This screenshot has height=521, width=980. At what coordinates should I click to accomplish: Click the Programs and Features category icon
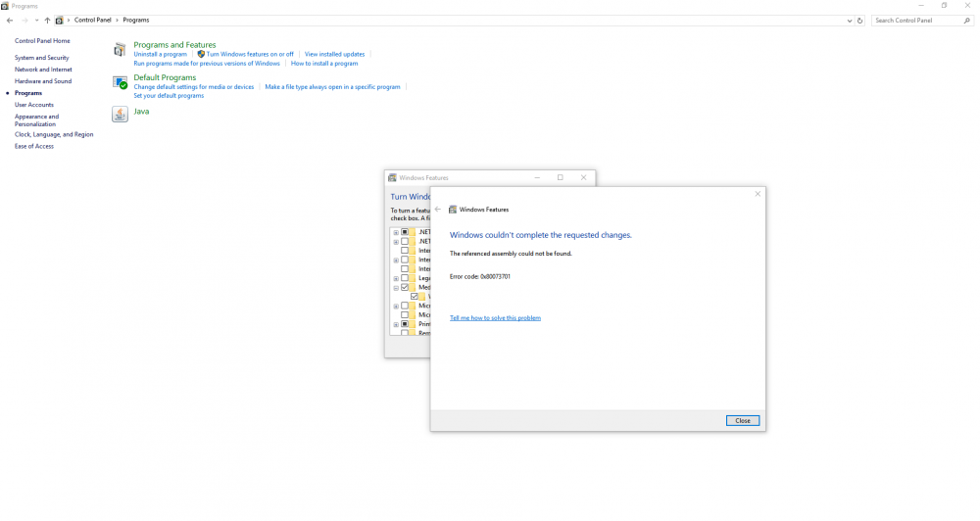coord(120,51)
